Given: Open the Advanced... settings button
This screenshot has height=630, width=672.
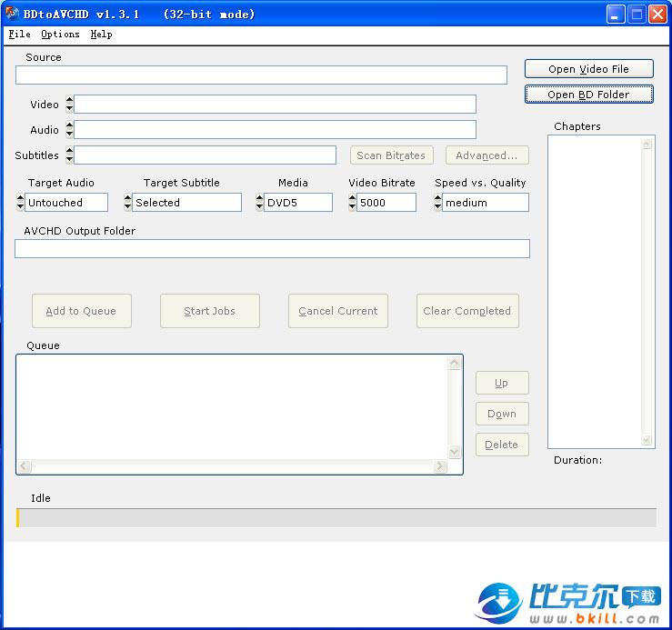Looking at the screenshot, I should [x=486, y=155].
